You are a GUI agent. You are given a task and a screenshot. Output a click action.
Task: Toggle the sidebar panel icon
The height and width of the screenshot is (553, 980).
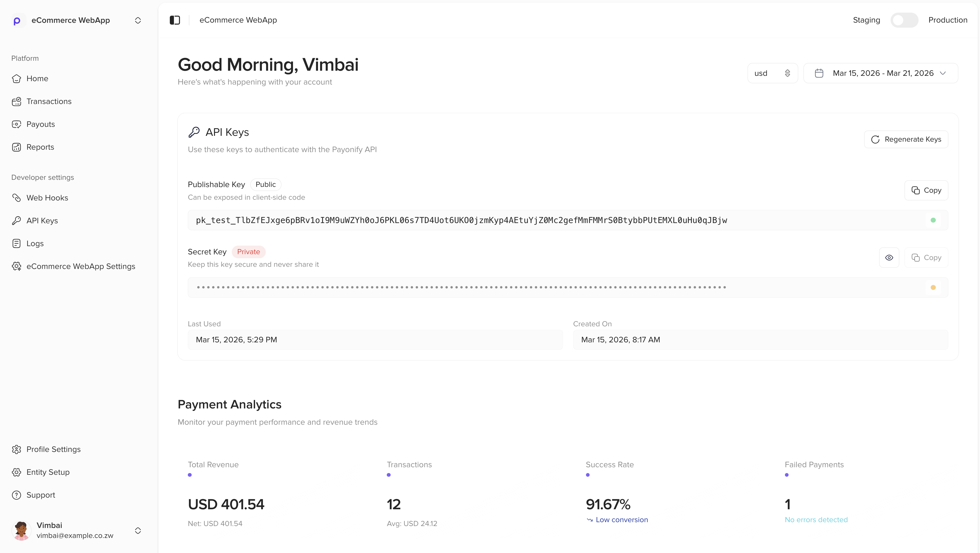(175, 20)
